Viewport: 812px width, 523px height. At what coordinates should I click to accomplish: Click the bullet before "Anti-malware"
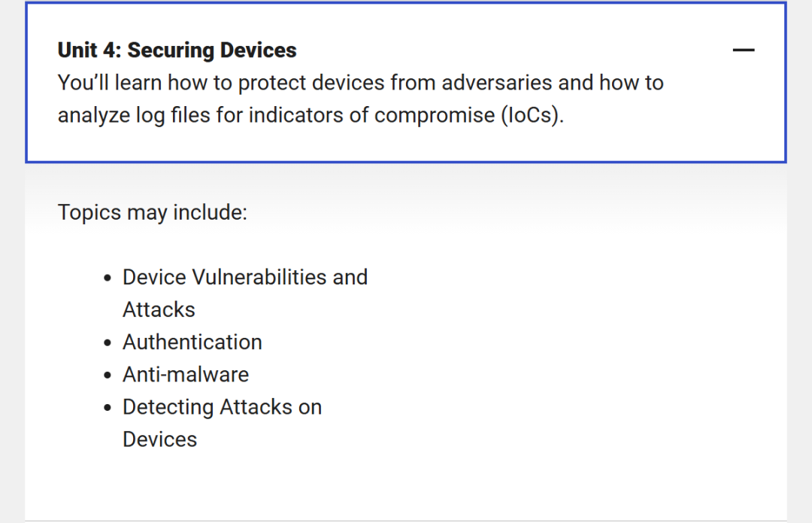coord(108,376)
